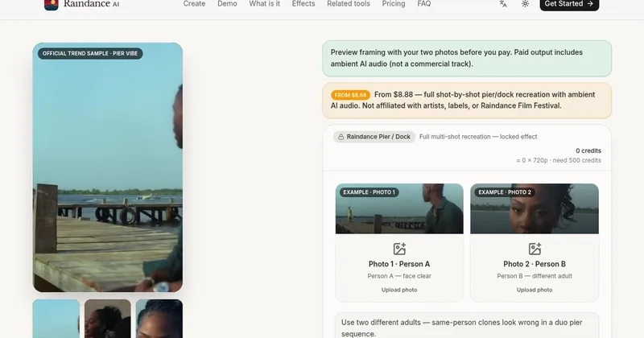644x338 pixels.
Task: Open the language translation icon
Action: coord(503,4)
